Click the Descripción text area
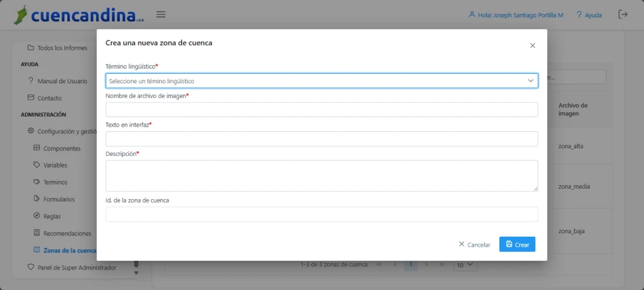Image resolution: width=644 pixels, height=290 pixels. [321, 175]
